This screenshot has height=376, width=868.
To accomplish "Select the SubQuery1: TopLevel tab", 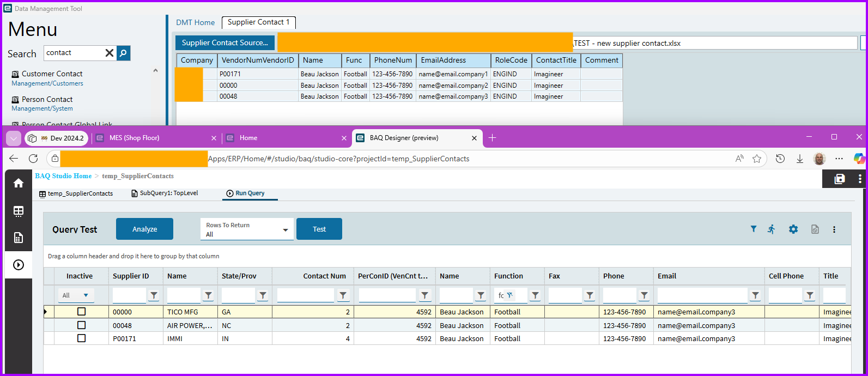I will coord(165,193).
